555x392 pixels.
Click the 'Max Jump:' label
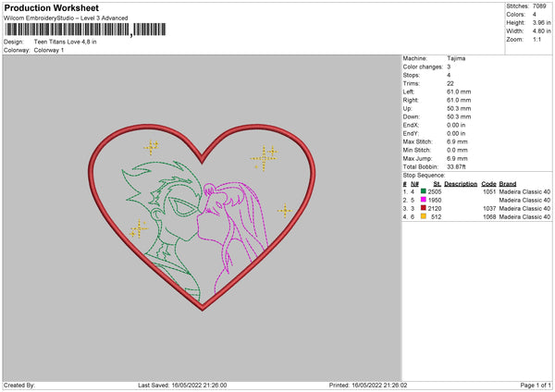pyautogui.click(x=417, y=158)
